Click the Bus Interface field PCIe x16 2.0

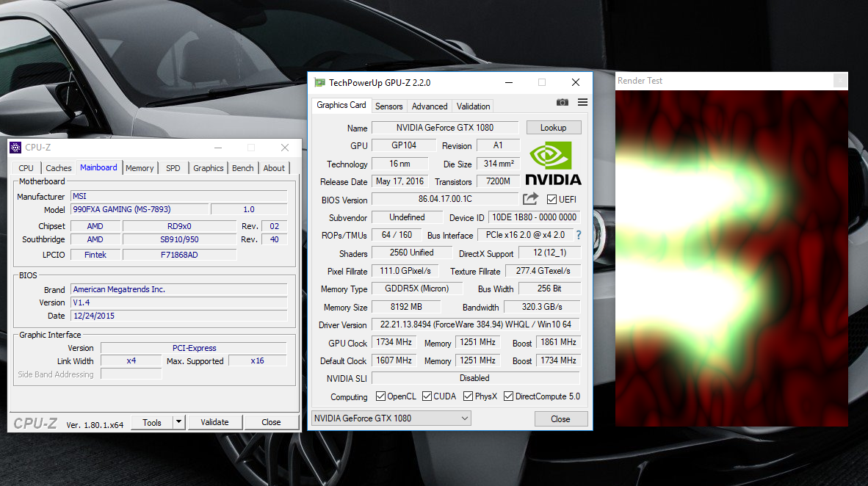[525, 235]
